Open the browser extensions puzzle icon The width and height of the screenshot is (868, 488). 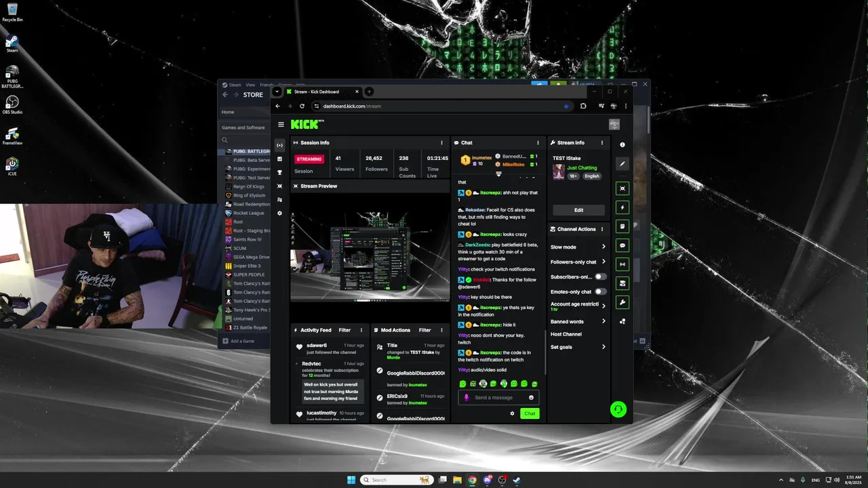point(583,106)
